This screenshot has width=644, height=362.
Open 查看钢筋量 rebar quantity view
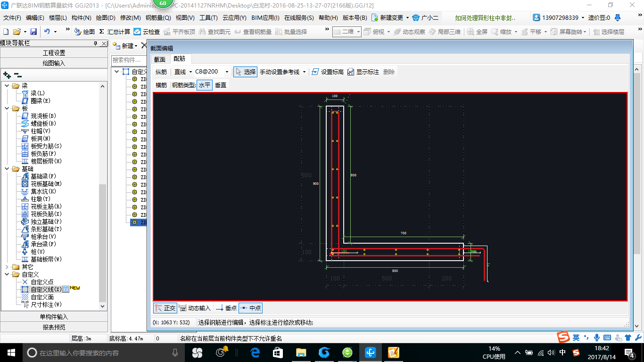pos(253,32)
